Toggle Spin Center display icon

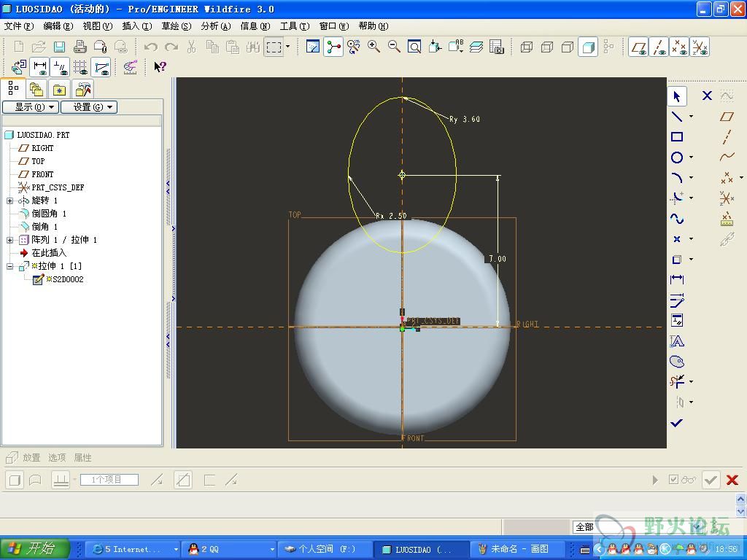pyautogui.click(x=333, y=47)
